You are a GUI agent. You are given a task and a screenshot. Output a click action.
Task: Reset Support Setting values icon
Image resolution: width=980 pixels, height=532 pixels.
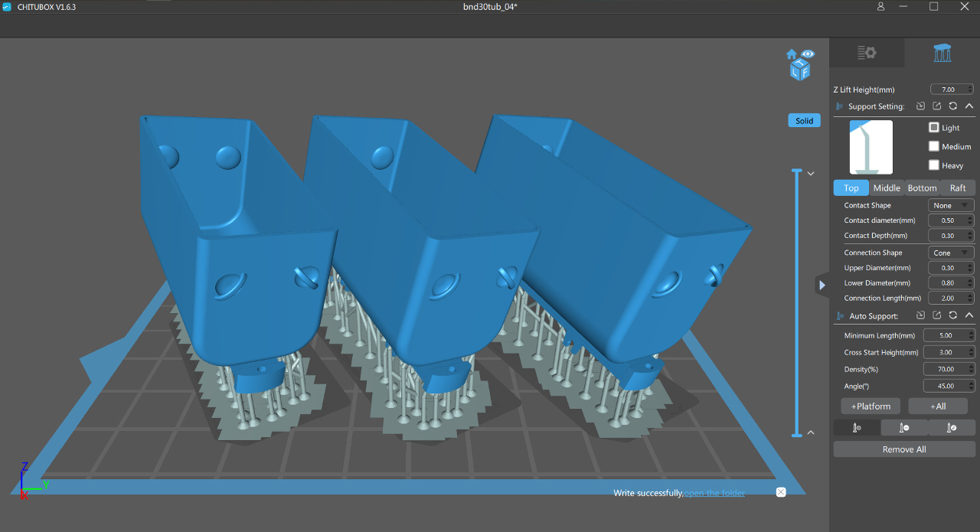953,106
